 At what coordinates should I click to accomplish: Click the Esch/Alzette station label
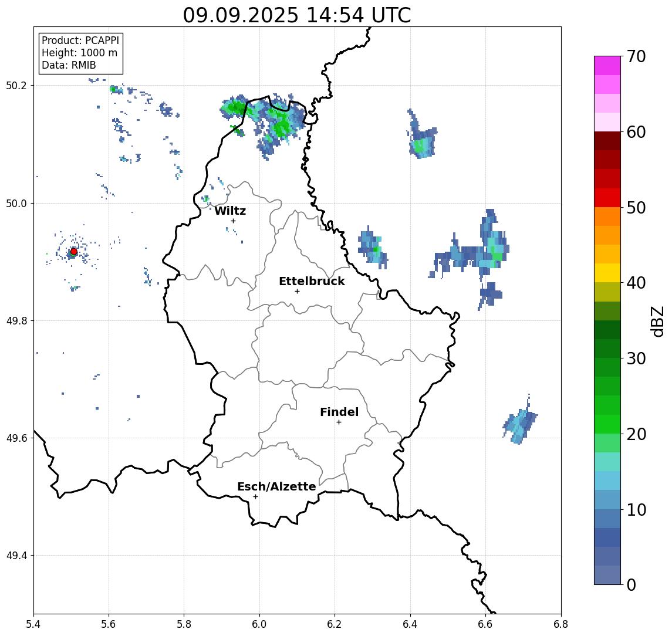[276, 486]
